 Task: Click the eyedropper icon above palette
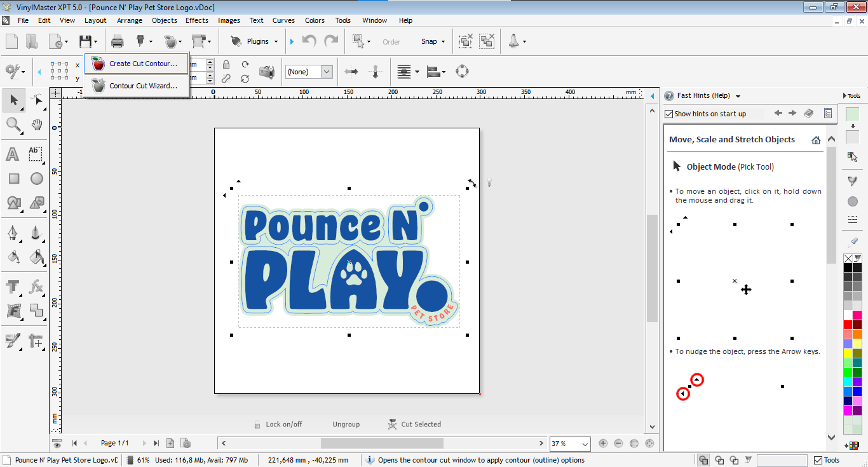853,241
